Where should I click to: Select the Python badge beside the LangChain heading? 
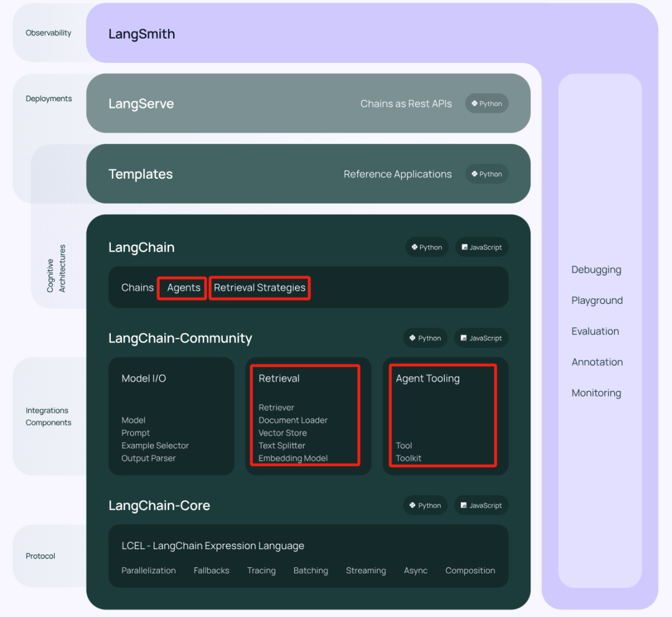(427, 247)
